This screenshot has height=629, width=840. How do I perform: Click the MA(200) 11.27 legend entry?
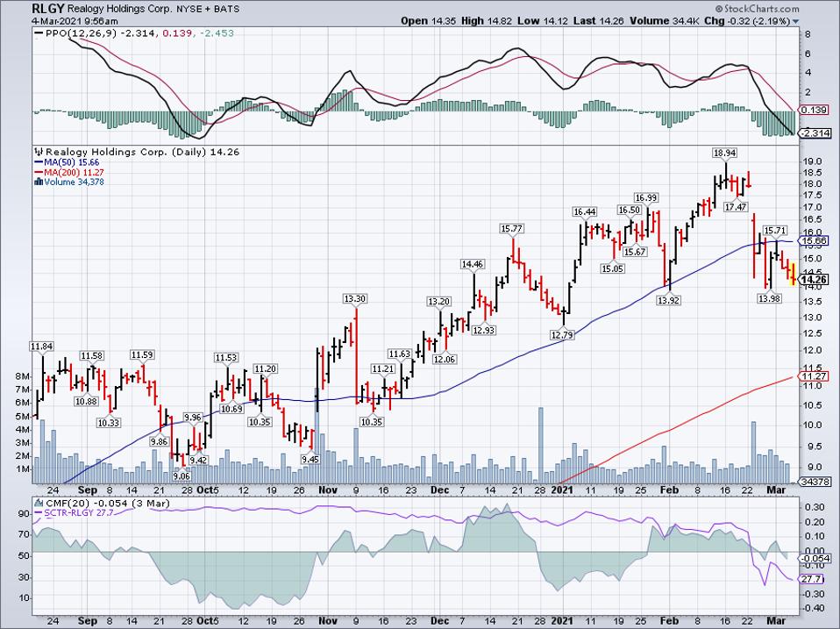tap(74, 172)
